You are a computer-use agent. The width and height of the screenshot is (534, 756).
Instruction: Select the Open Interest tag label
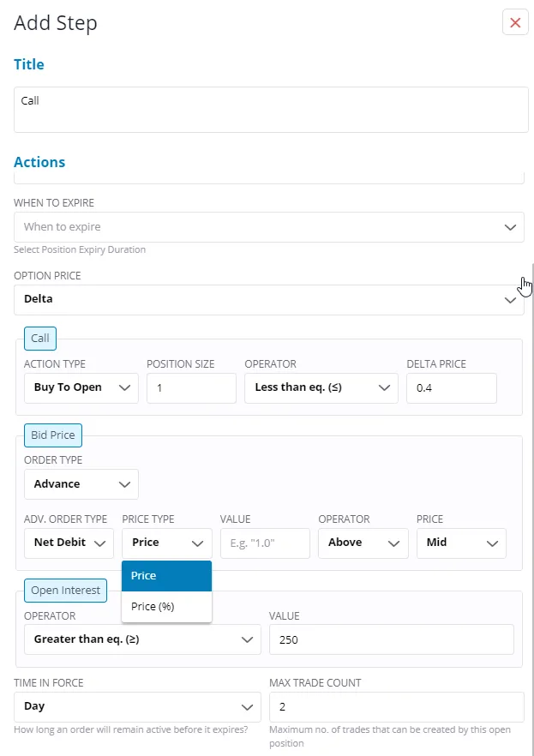click(x=65, y=591)
